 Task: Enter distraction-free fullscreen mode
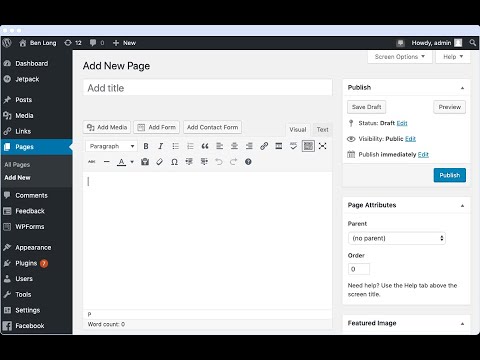pyautogui.click(x=322, y=146)
